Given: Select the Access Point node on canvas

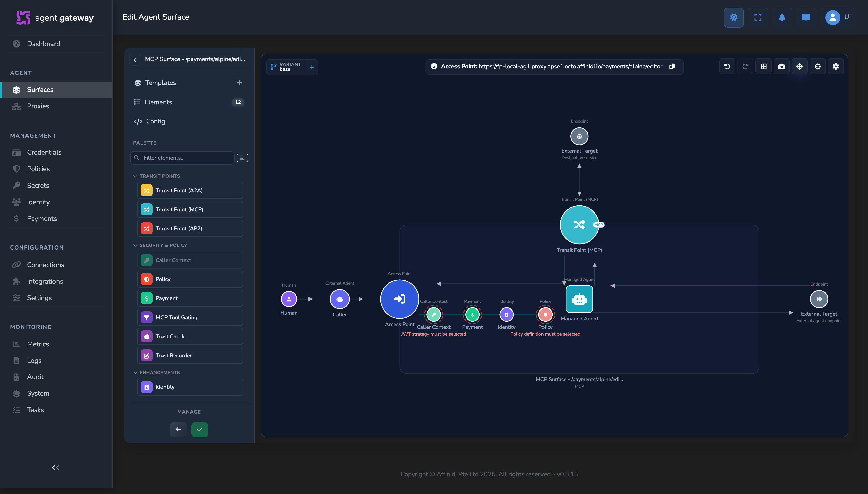Looking at the screenshot, I should (400, 299).
